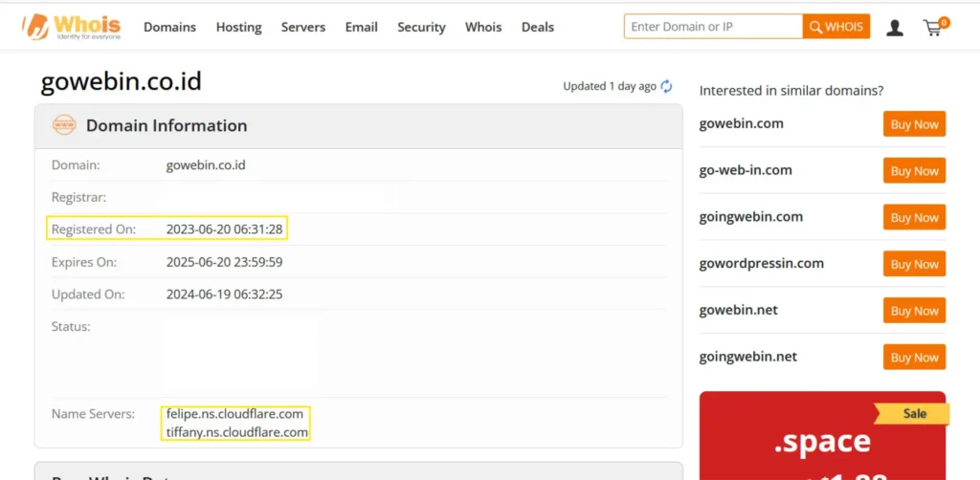Buy Now for goingwebin.com
Viewport: 980px width, 480px height.
pyautogui.click(x=914, y=217)
